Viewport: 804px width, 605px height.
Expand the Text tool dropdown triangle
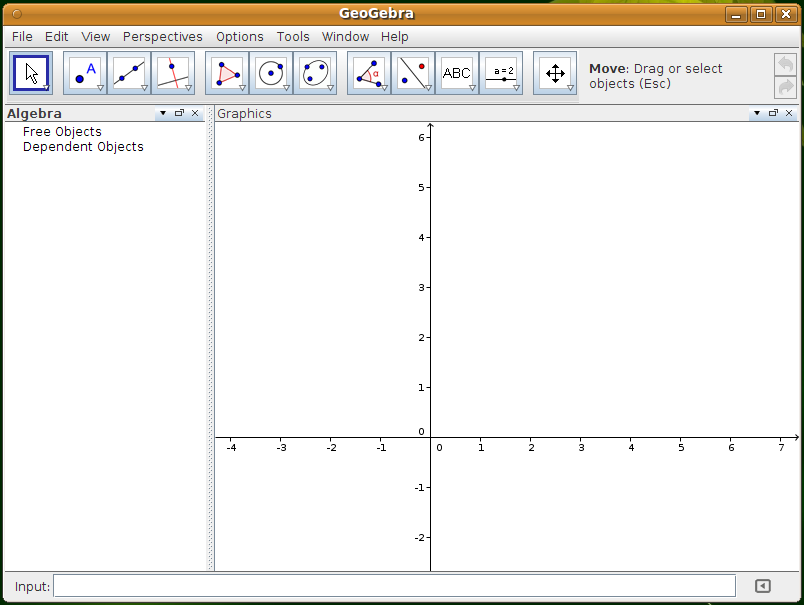(x=473, y=88)
